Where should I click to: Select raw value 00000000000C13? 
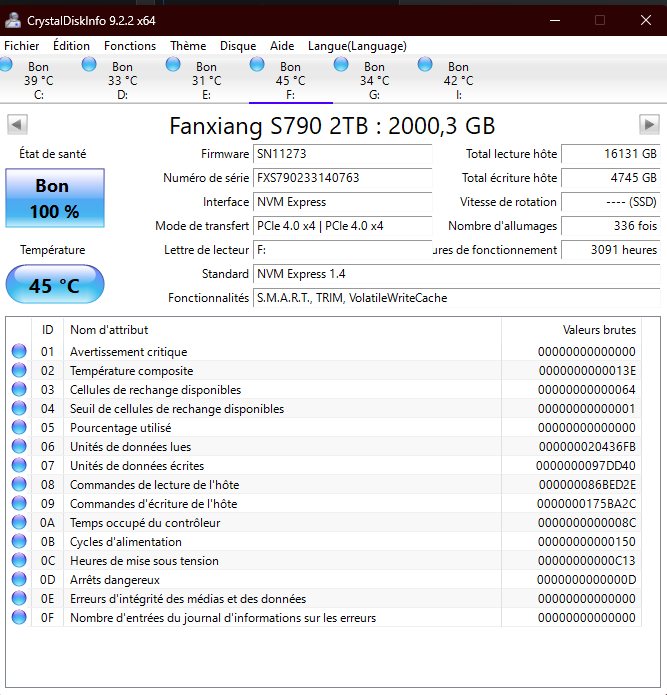tap(587, 561)
